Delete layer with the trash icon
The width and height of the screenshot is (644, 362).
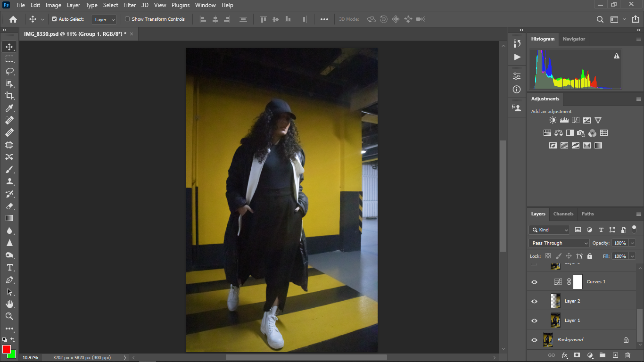click(627, 355)
